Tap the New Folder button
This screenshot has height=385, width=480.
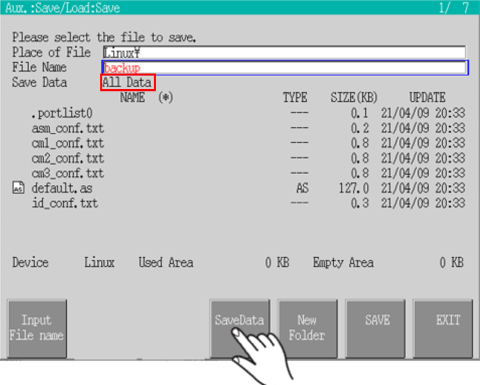click(x=307, y=328)
